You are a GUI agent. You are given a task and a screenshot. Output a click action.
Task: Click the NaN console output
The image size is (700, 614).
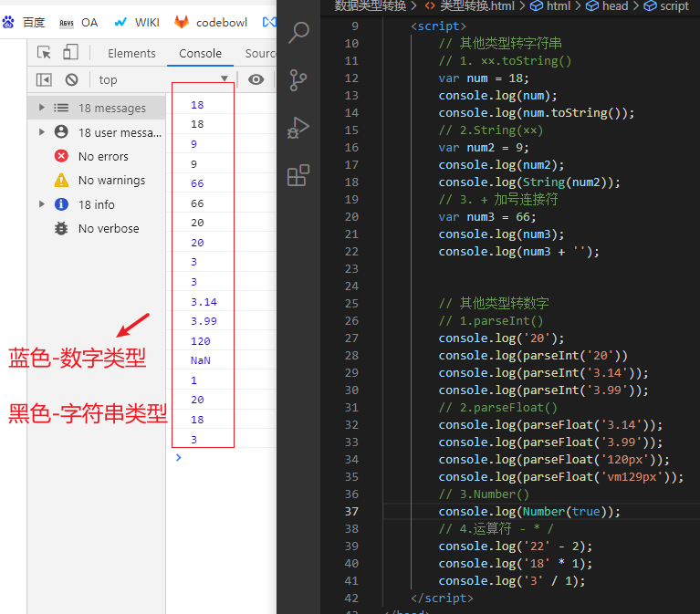[x=201, y=360]
